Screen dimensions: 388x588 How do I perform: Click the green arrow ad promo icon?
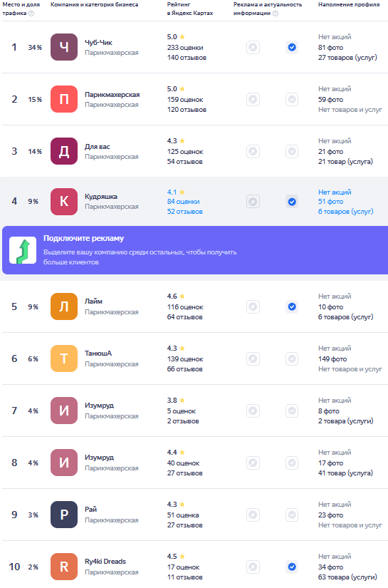[x=23, y=250]
